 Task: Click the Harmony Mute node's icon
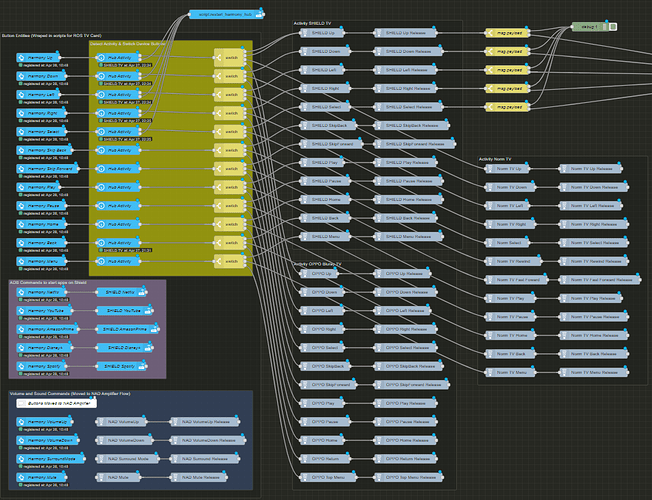tap(21, 478)
